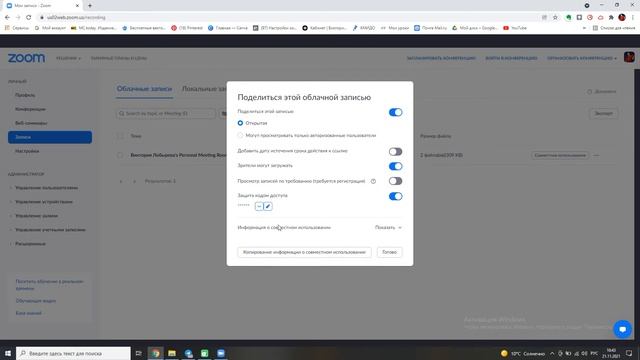640x360 pixels.
Task: Open new browser tab plus
Action: 90,6
